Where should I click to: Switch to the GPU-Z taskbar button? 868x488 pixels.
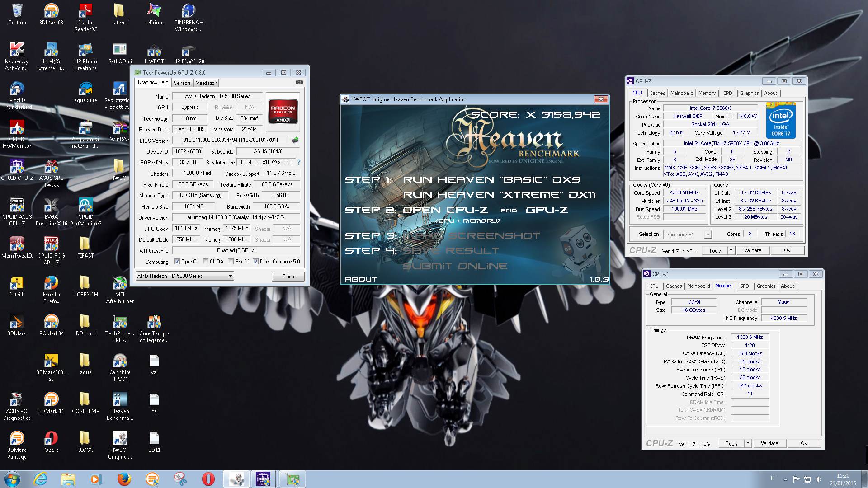(x=292, y=479)
